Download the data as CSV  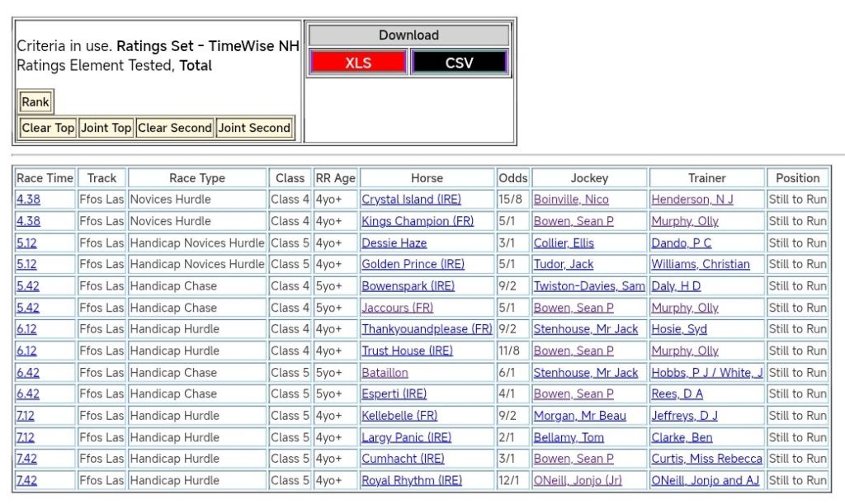click(459, 63)
